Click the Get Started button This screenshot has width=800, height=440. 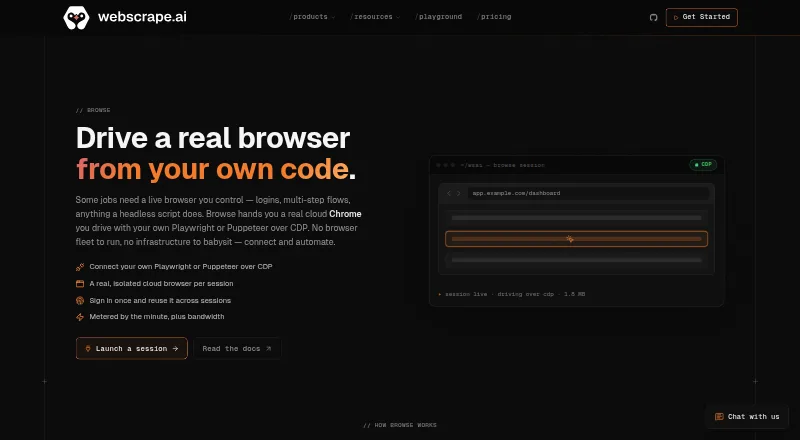click(702, 17)
